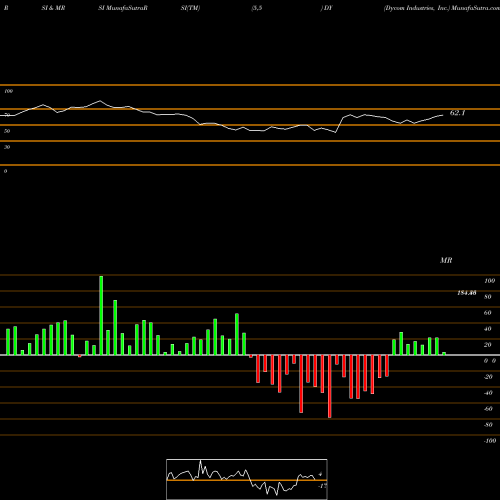Click the 184.46 value label
Viewport: 500px width, 500px height.
(x=467, y=293)
